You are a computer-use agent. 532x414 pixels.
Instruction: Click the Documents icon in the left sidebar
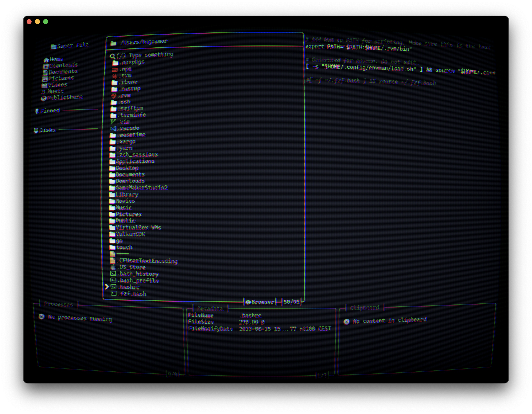(x=45, y=72)
